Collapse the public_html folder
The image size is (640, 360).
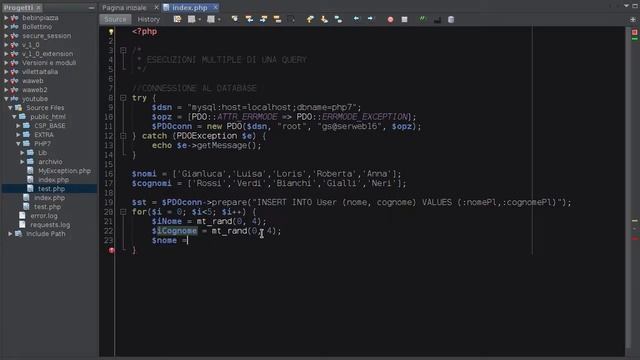point(14,117)
